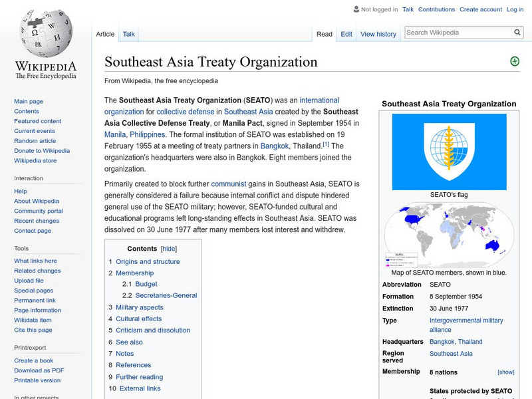
Task: Open the Talk link in top bar
Action: [x=408, y=9]
